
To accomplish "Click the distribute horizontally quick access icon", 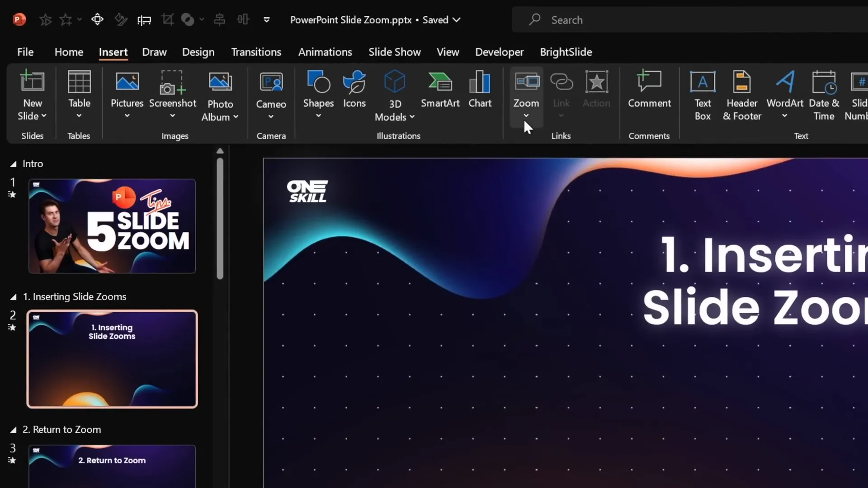I will tap(243, 19).
